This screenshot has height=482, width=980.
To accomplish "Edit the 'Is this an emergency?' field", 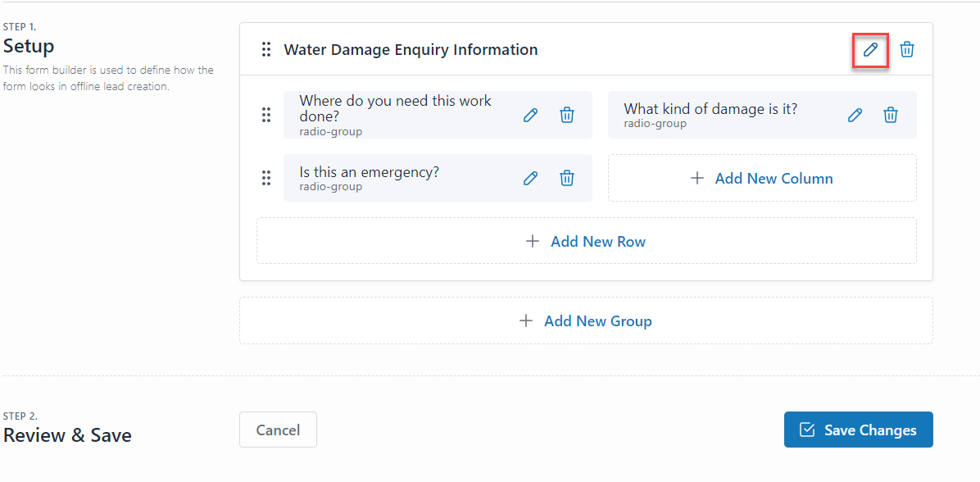I will (x=530, y=178).
